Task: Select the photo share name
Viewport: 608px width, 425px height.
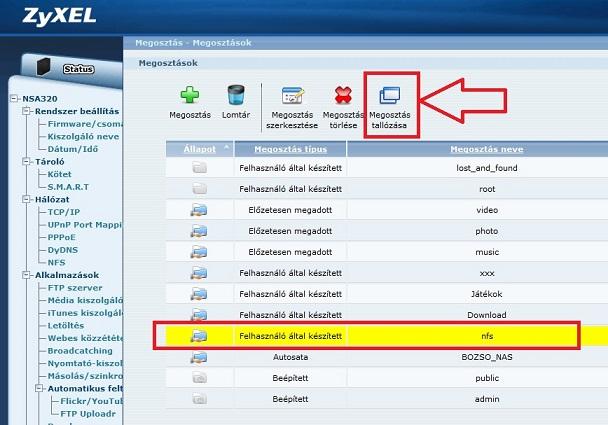Action: [487, 231]
